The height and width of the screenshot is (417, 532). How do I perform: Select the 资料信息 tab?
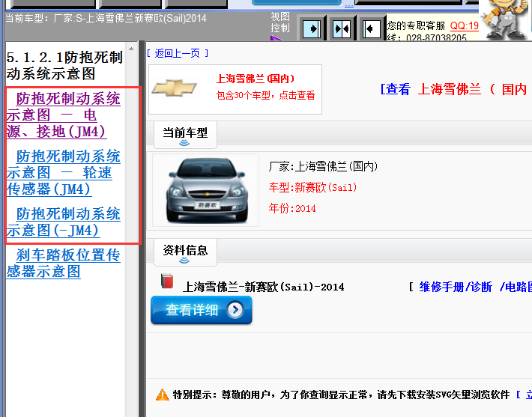pyautogui.click(x=185, y=252)
